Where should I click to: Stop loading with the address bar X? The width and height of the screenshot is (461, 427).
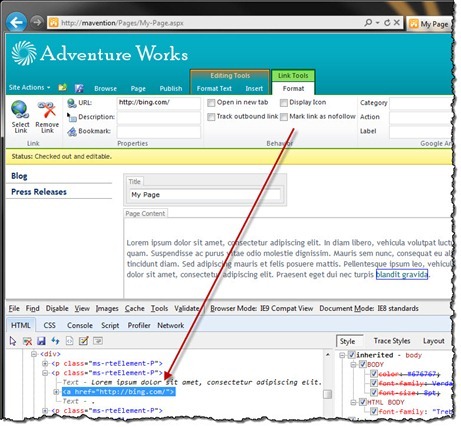(x=396, y=23)
